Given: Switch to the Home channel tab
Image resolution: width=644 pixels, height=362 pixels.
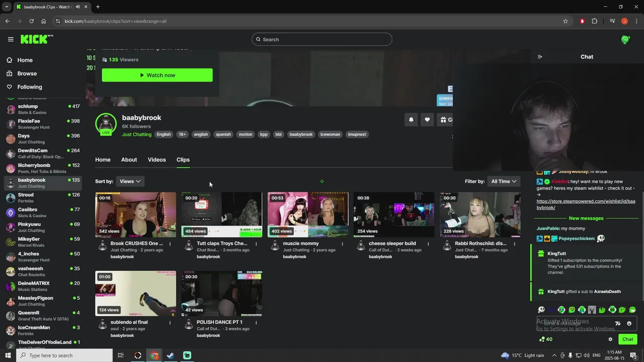Looking at the screenshot, I should [103, 159].
